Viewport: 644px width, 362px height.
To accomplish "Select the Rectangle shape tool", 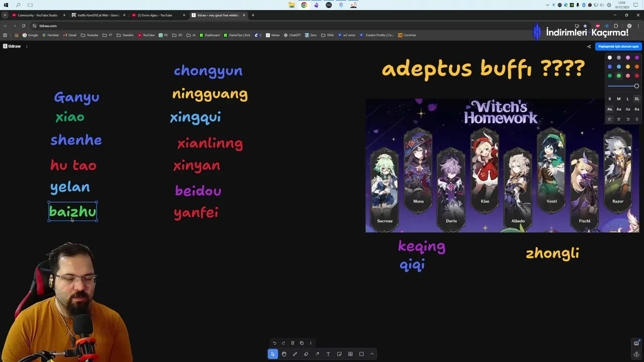I will tap(361, 354).
